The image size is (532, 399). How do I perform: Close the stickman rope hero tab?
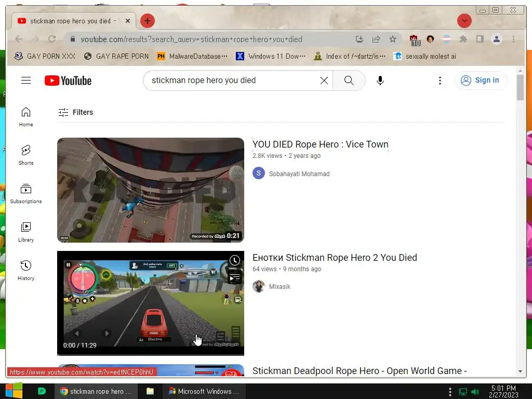pos(128,21)
